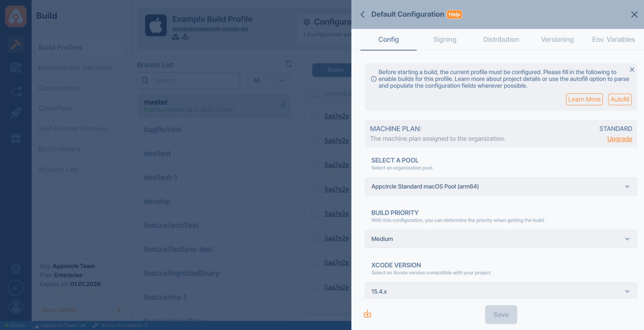Check the first commit 5aa7e2e checkbox
Viewport: 644px width, 330px height.
pyautogui.click(x=315, y=116)
